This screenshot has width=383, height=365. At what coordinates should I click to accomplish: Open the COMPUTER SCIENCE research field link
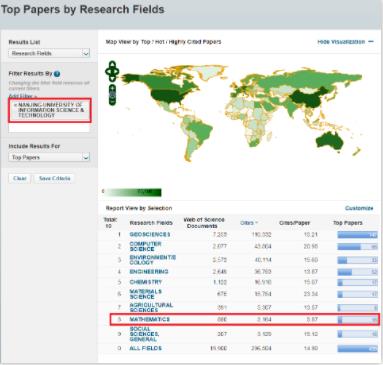coord(145,246)
